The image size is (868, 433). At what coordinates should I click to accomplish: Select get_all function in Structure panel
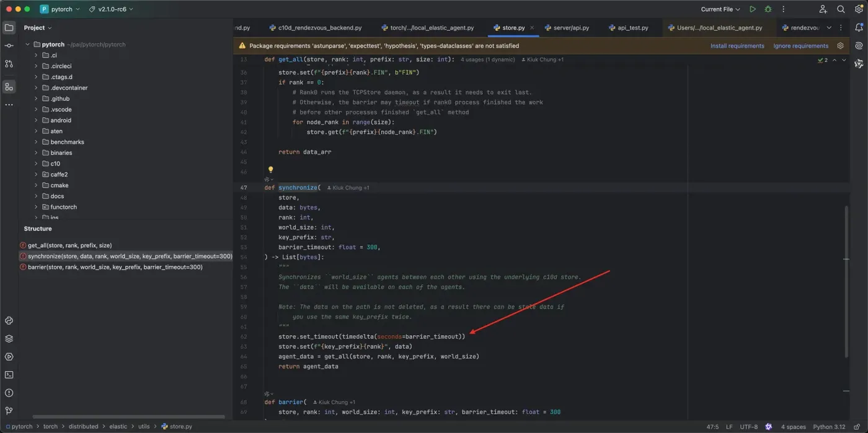pyautogui.click(x=126, y=245)
